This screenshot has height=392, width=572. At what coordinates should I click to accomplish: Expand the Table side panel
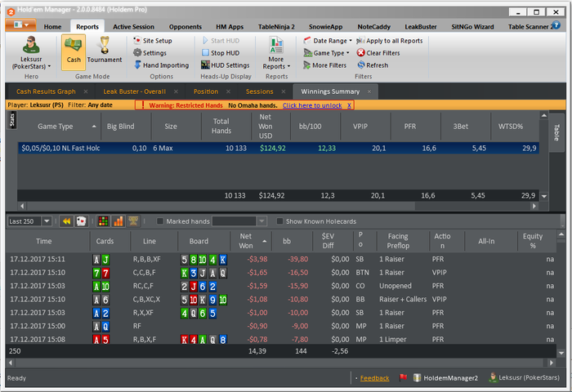pos(556,132)
